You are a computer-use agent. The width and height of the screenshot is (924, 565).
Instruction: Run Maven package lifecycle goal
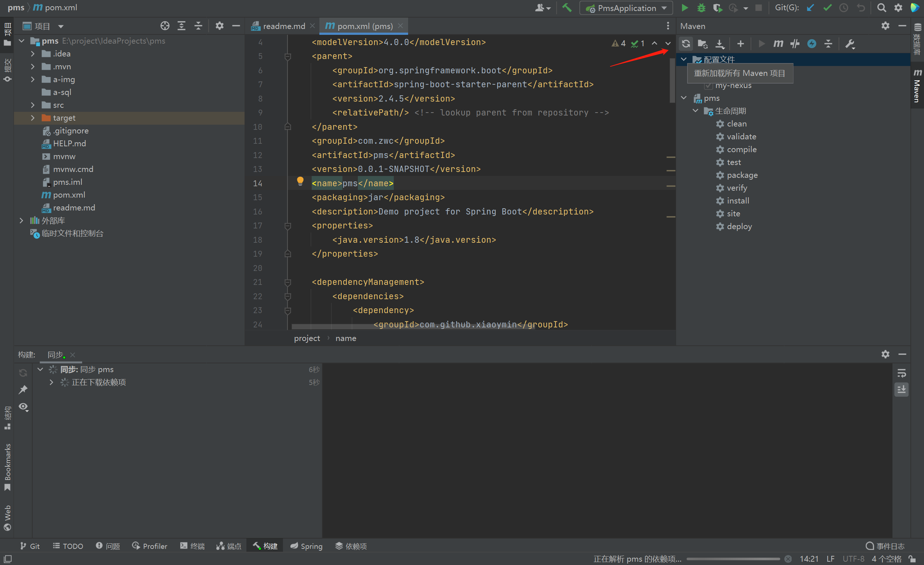tap(742, 175)
